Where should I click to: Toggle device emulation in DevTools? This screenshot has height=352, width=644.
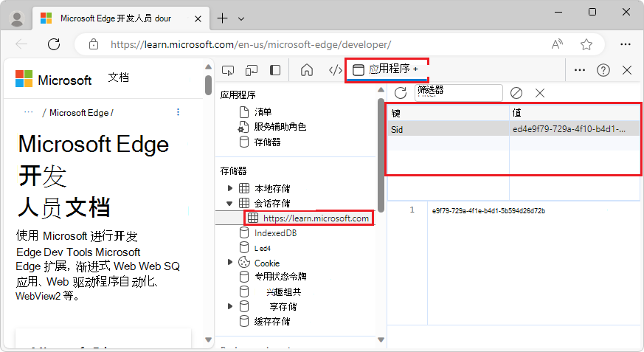click(252, 70)
